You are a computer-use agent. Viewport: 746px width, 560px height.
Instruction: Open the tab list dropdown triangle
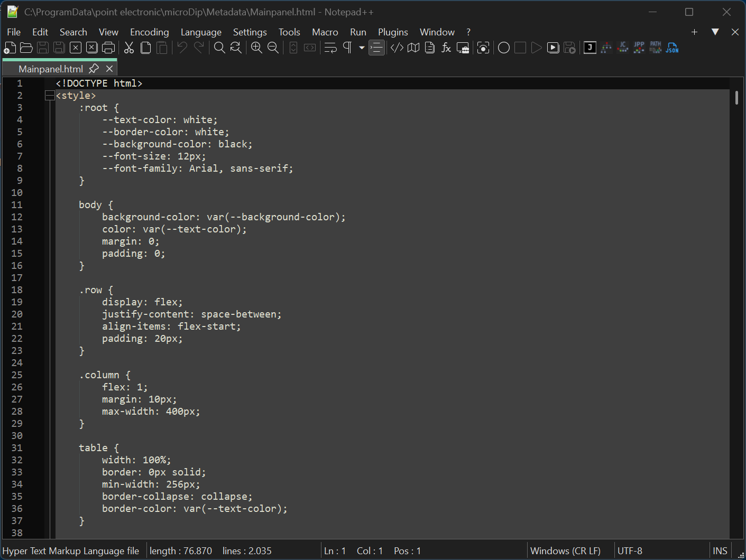pos(715,32)
